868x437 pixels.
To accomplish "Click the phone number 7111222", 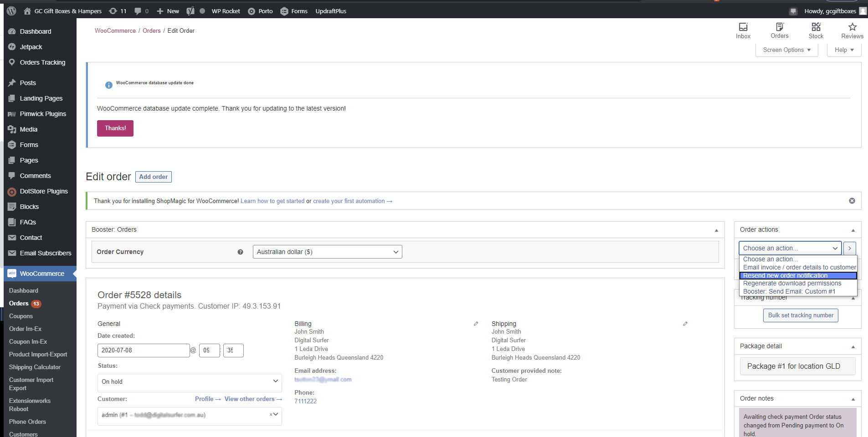I will [306, 401].
